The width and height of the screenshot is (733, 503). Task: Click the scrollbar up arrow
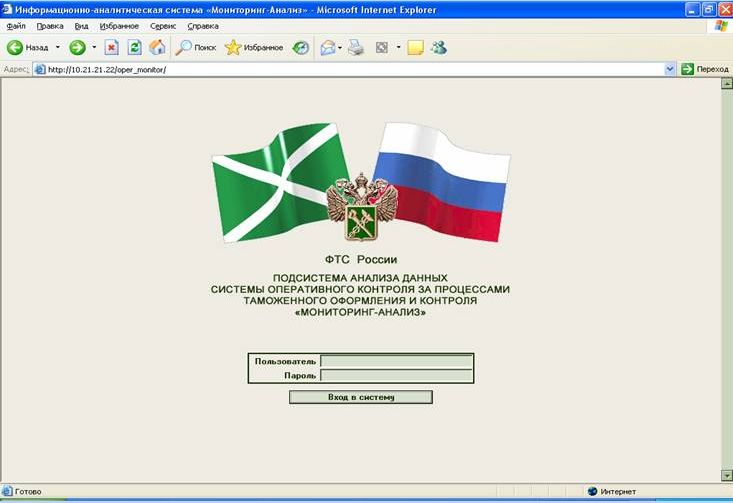click(x=727, y=84)
